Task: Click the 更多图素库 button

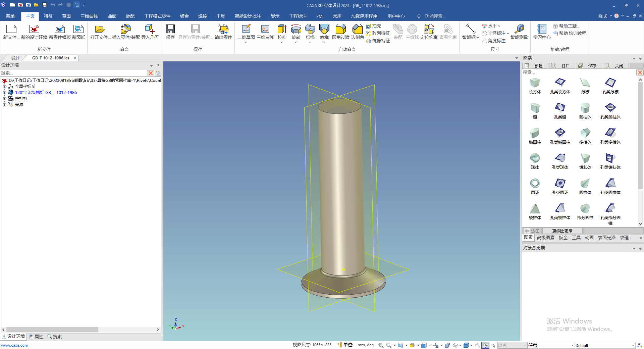Action: (x=562, y=231)
